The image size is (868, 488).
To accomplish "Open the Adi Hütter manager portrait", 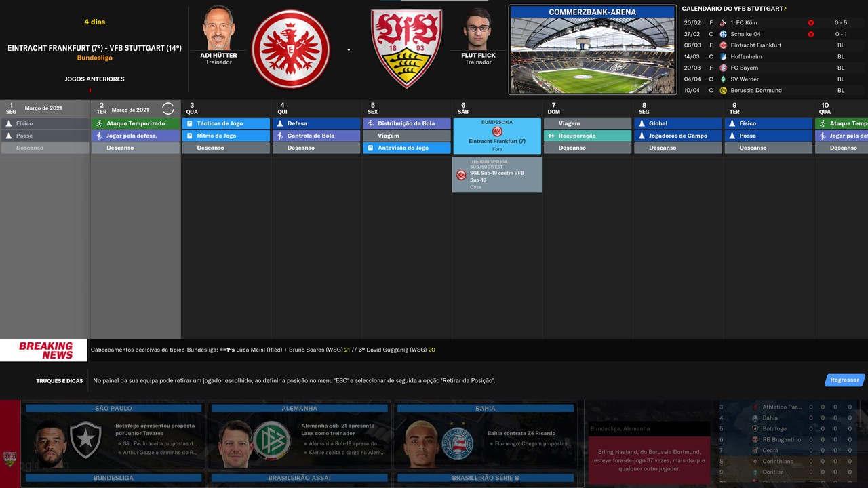I will pos(218,28).
